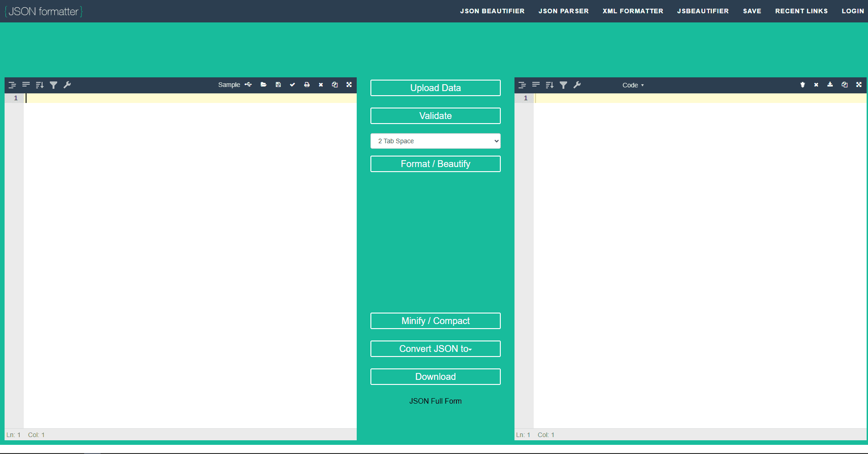The height and width of the screenshot is (454, 868).
Task: Click the format icon in right editor toolbar
Action: (522, 85)
